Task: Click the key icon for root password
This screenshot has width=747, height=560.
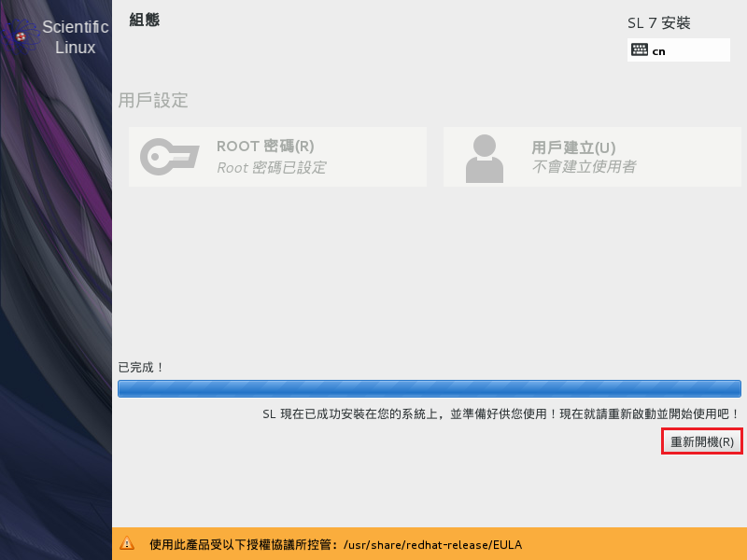Action: [x=169, y=156]
